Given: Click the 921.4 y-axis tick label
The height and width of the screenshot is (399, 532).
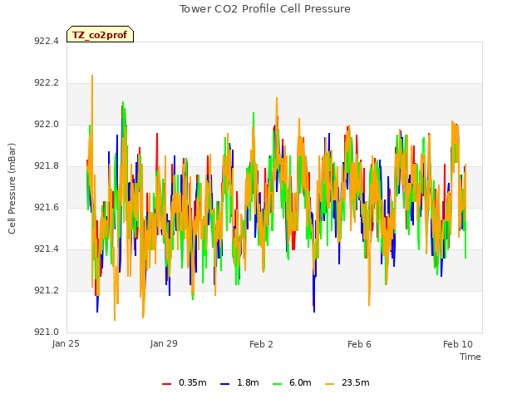Looking at the screenshot, I should click(47, 249).
